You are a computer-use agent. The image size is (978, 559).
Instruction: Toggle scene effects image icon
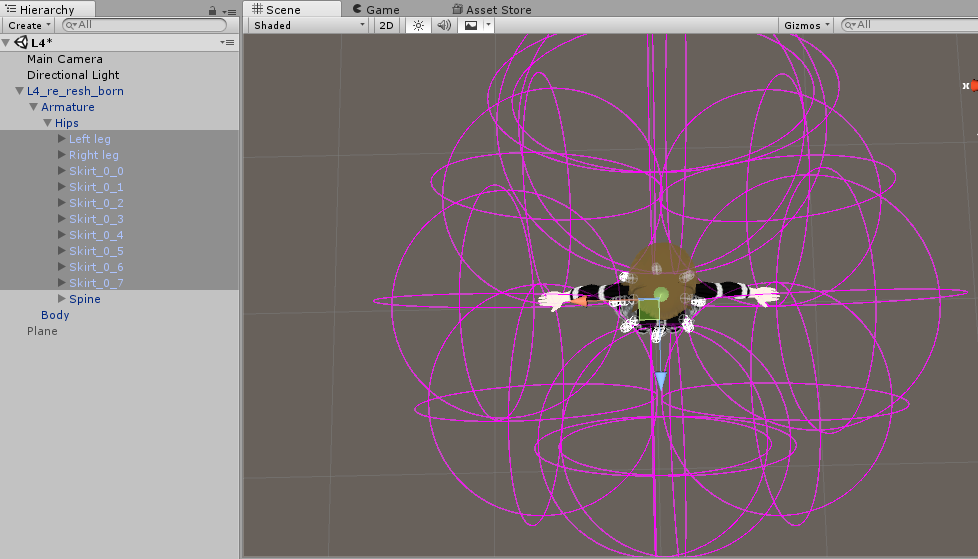[471, 25]
